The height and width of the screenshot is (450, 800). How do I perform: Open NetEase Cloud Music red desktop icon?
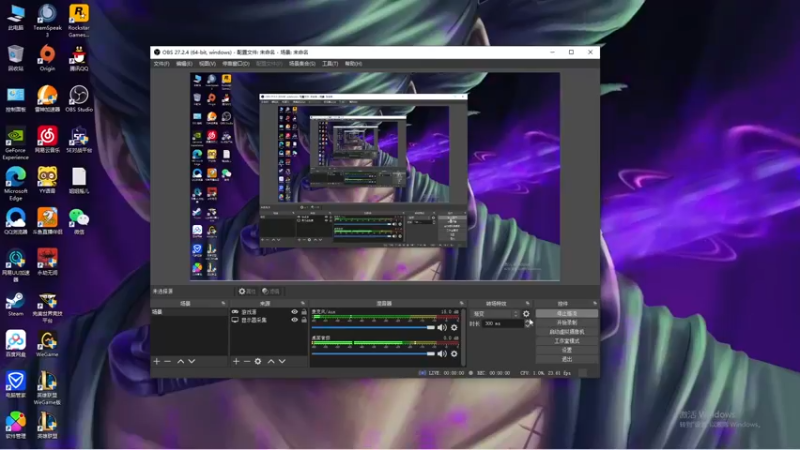(x=47, y=140)
